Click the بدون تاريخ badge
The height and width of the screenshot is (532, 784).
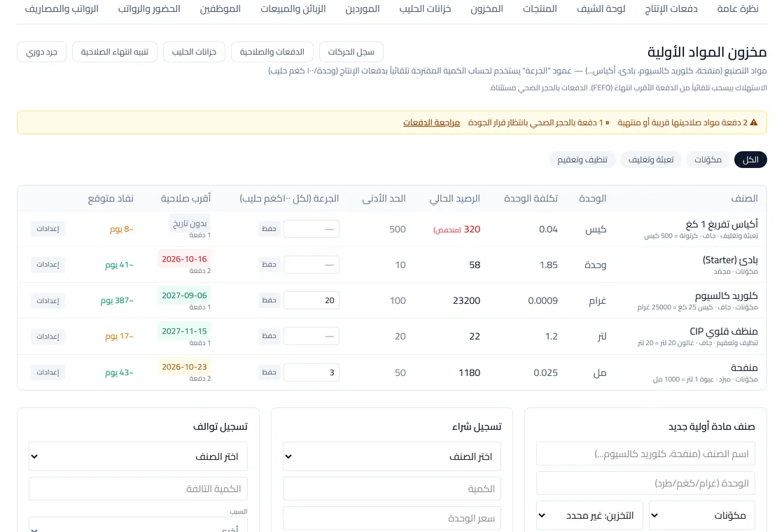tap(190, 223)
